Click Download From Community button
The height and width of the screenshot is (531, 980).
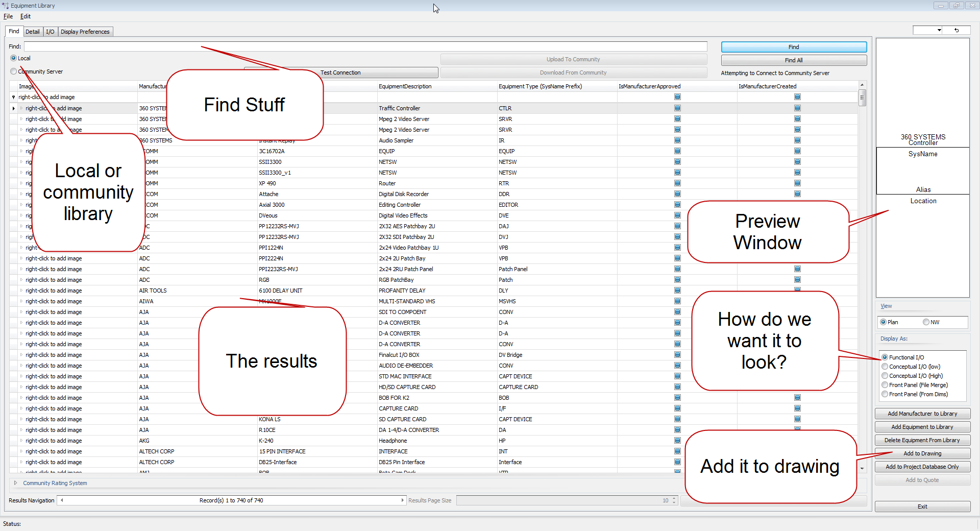tap(573, 73)
